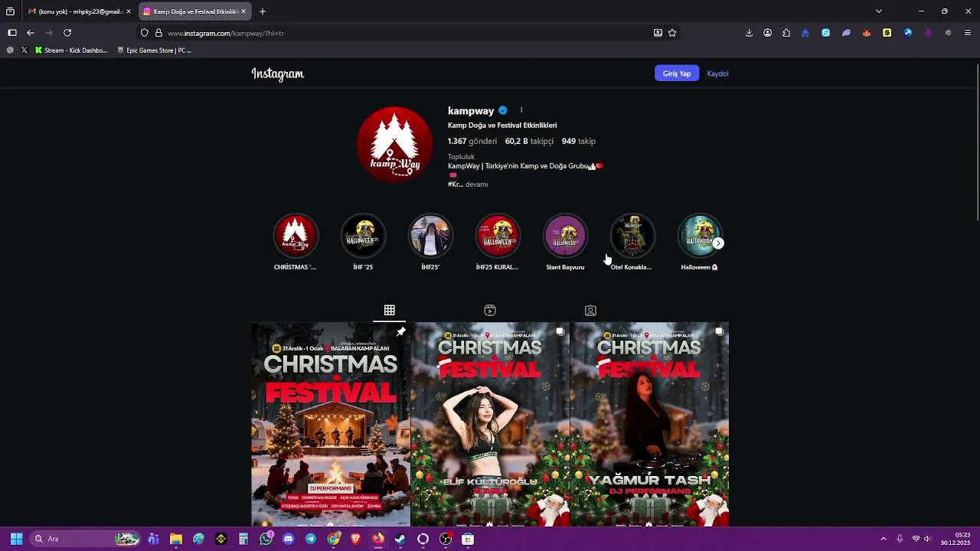The height and width of the screenshot is (551, 980).
Task: Open Telegram from the taskbar
Action: [x=310, y=539]
